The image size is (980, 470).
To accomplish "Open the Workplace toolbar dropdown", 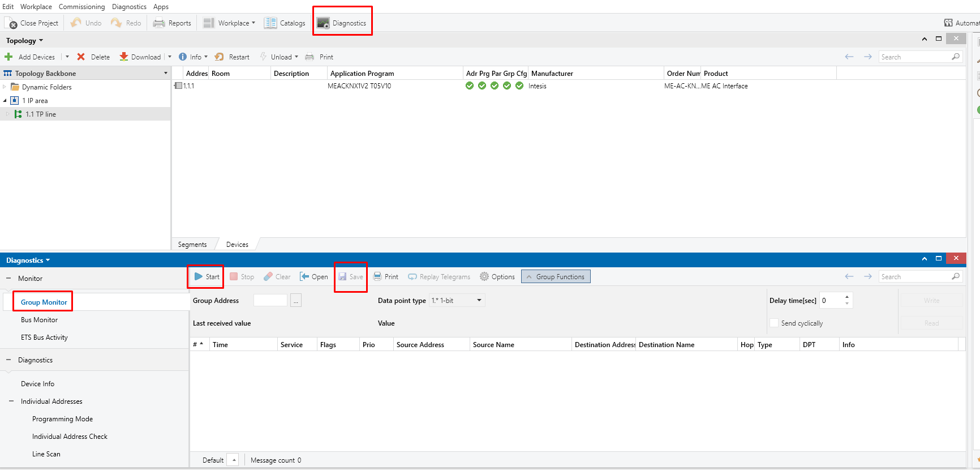I will click(253, 23).
